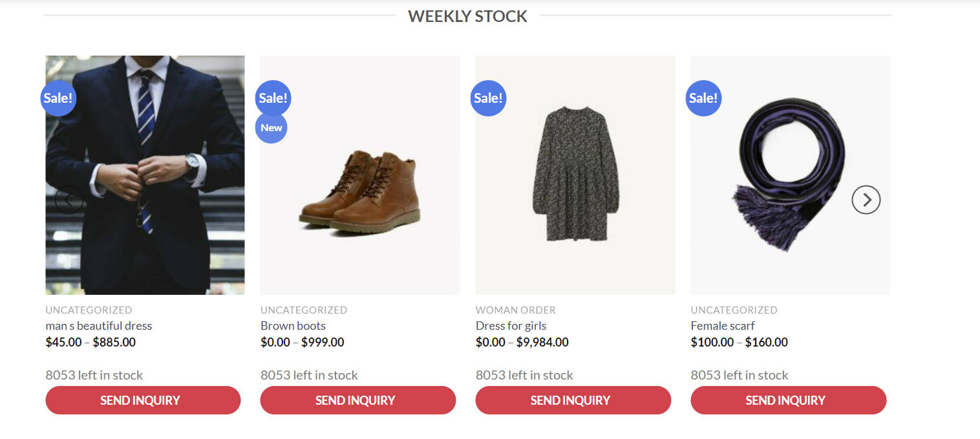Open the floral dress product image
Image resolution: width=980 pixels, height=439 pixels.
point(575,175)
